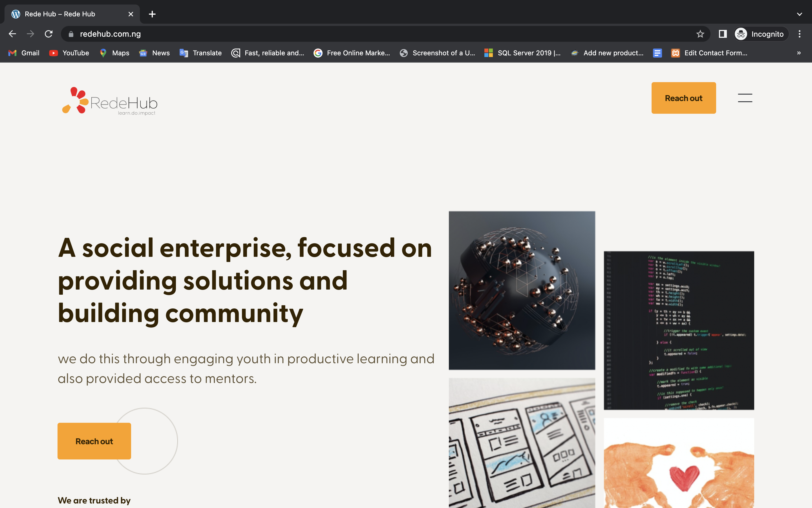Click the header Reach out button

pyautogui.click(x=683, y=98)
